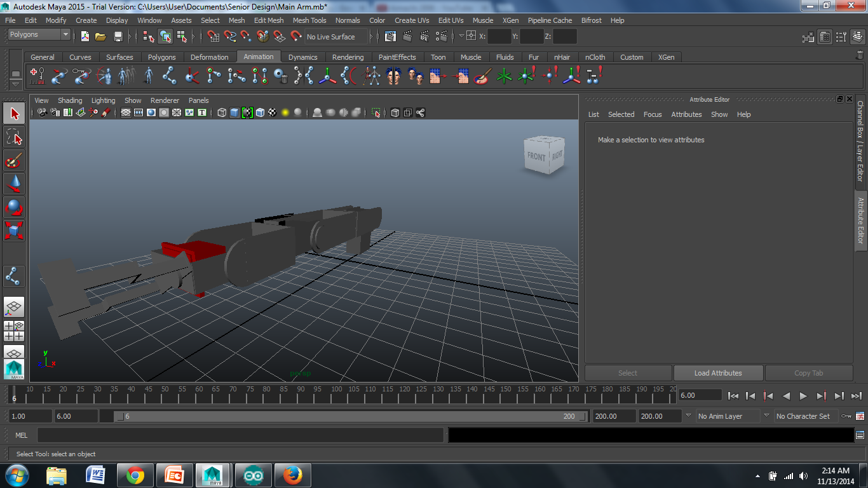Click the MEL command line input field

240,435
